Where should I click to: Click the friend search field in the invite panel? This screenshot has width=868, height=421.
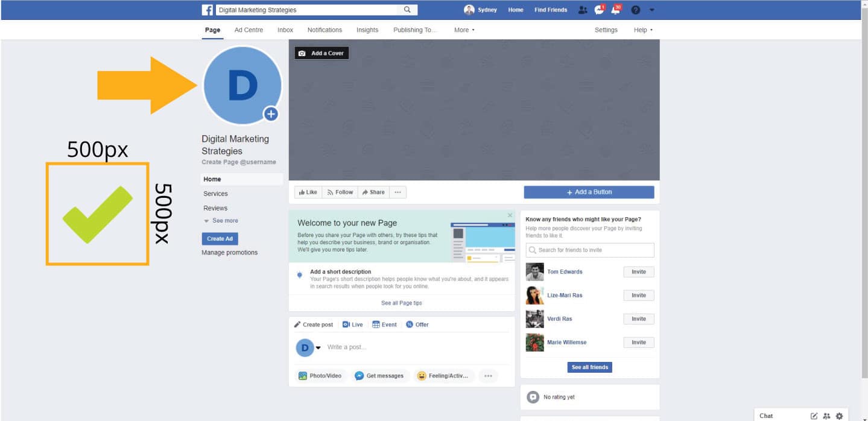coord(589,250)
